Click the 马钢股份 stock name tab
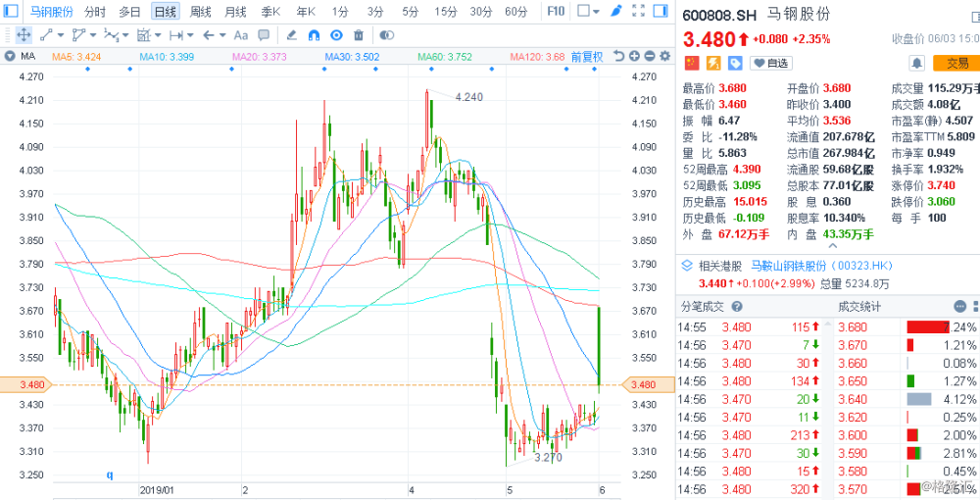The image size is (980, 500). [x=52, y=11]
